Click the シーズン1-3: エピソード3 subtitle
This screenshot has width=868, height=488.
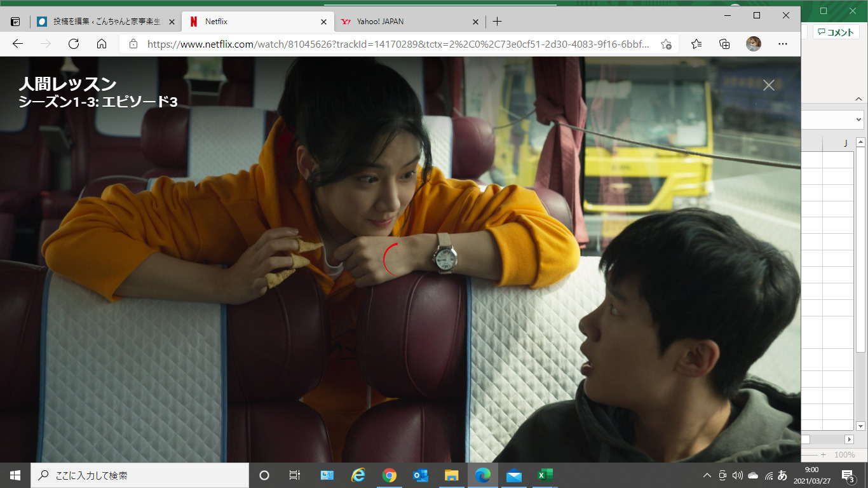click(x=98, y=102)
